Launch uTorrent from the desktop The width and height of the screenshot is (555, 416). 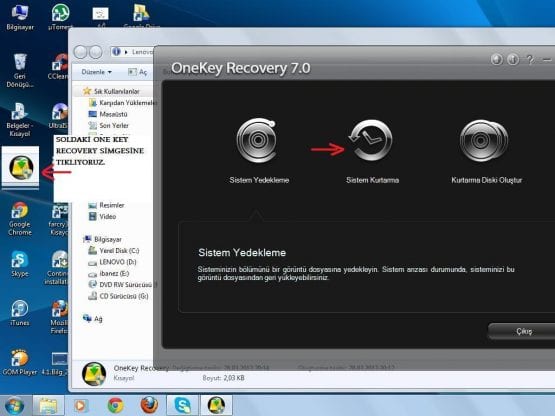[60, 17]
